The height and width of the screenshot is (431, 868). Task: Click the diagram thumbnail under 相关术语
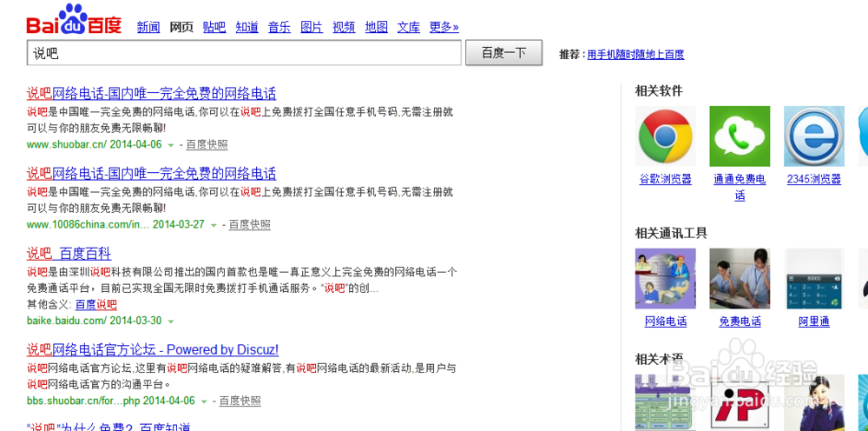click(x=665, y=402)
